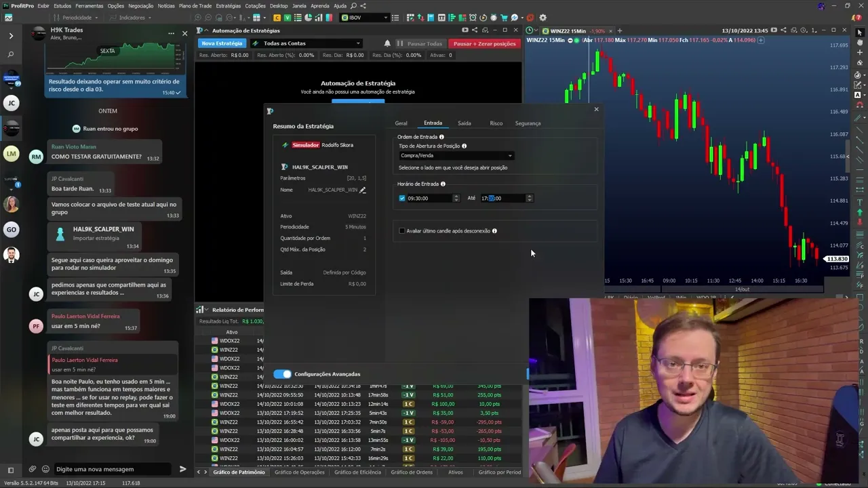Close the WINZ22 15Min chart tab
The height and width of the screenshot is (488, 868).
pyautogui.click(x=611, y=30)
